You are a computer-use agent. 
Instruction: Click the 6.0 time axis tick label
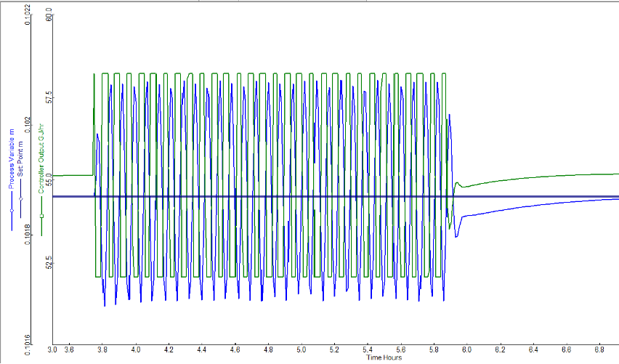pos(467,349)
